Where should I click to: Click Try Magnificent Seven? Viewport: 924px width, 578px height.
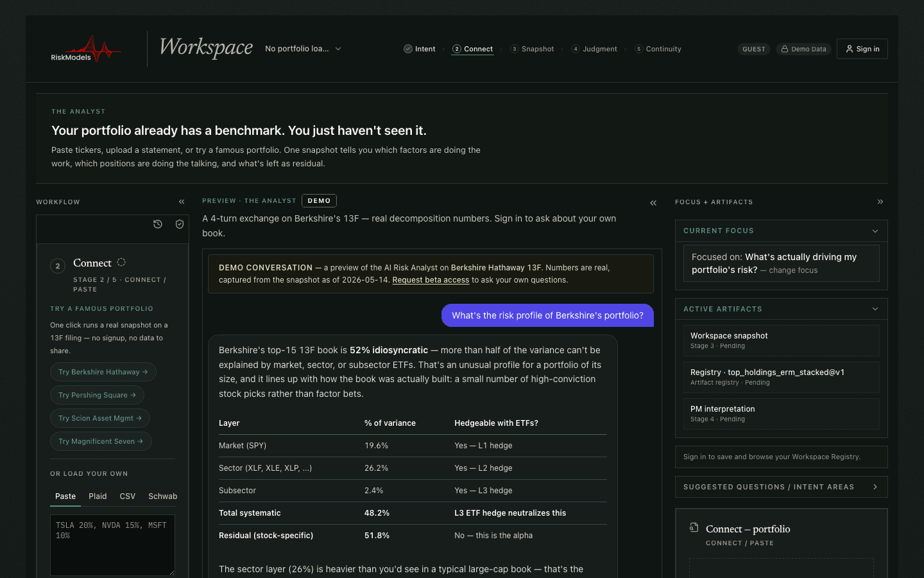(101, 441)
